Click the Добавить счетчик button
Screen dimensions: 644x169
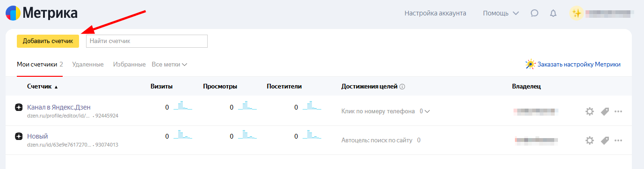click(48, 41)
